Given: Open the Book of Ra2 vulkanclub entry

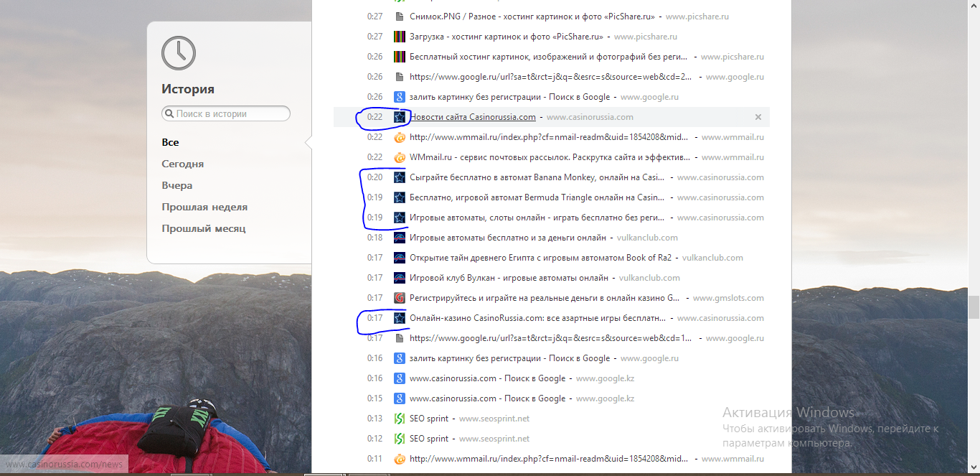Looking at the screenshot, I should [540, 258].
